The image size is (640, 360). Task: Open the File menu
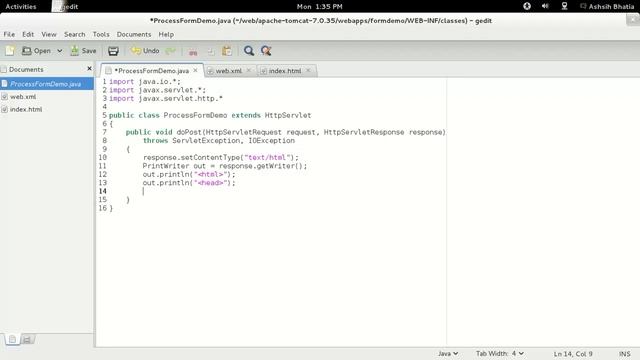click(9, 34)
